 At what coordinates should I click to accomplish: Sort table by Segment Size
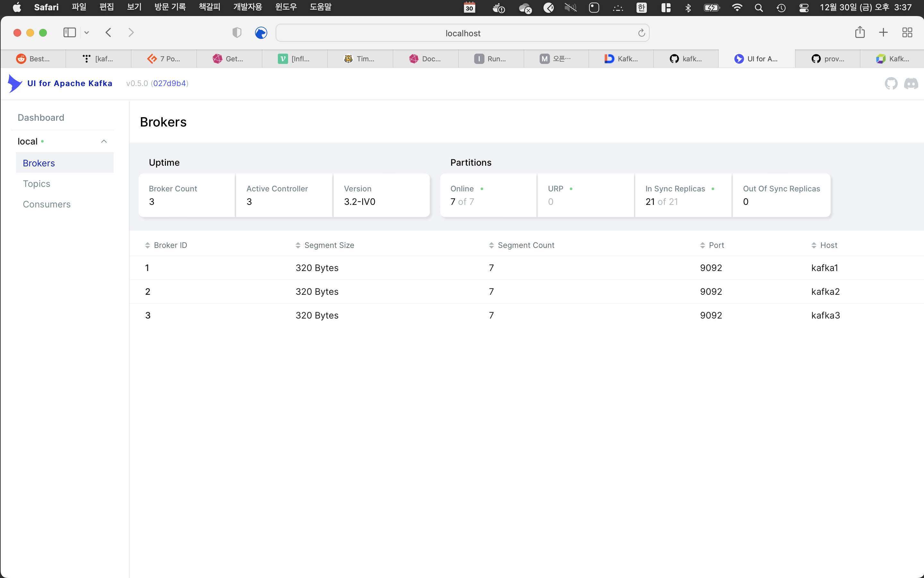point(325,245)
